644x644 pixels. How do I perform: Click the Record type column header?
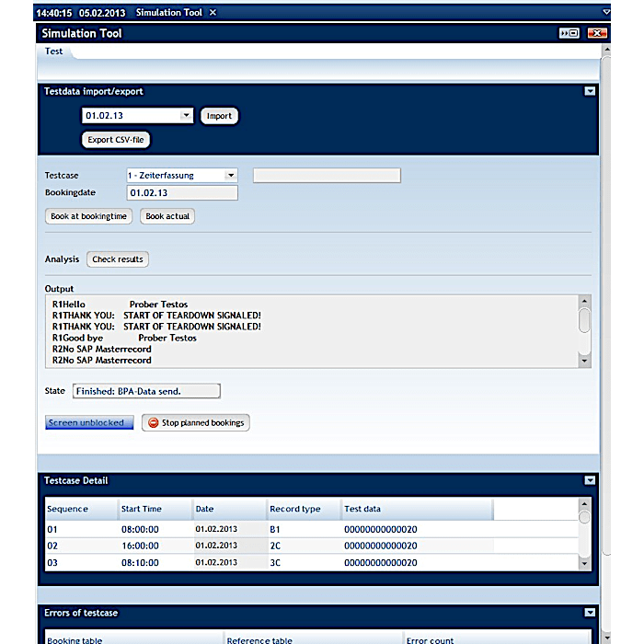coord(304,509)
